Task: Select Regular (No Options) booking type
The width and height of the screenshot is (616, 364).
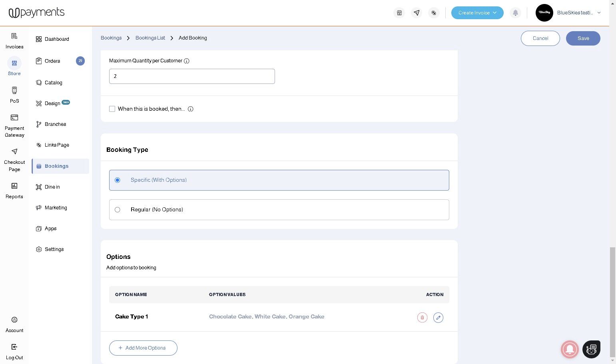Action: (279, 210)
